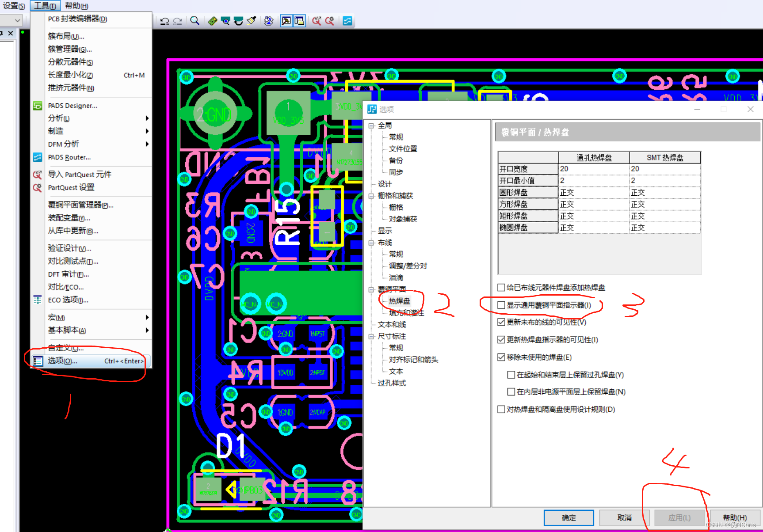Enable 给已布线元器件焊盘添加热焊盘 checkbox
The width and height of the screenshot is (763, 532).
501,288
